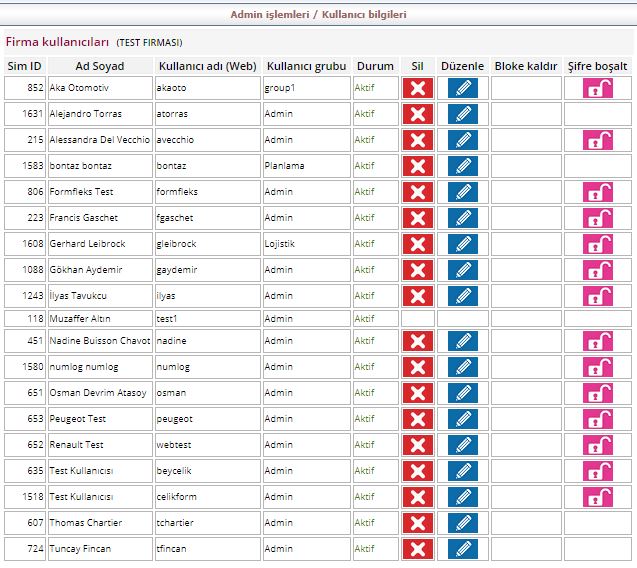This screenshot has width=637, height=568.
Task: Edit Renault Test user details
Action: (x=462, y=445)
